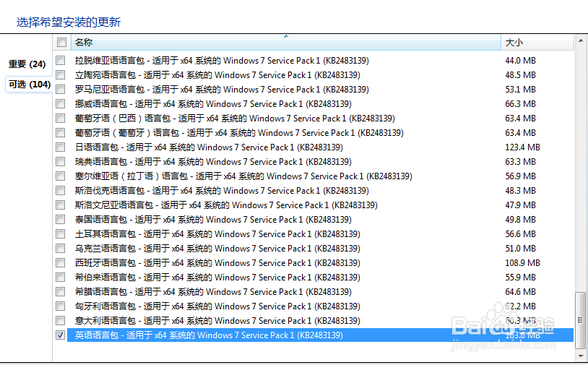Screen dimensions: 588x365
Task: Select the row 瑞典语语言包
Action: point(320,161)
